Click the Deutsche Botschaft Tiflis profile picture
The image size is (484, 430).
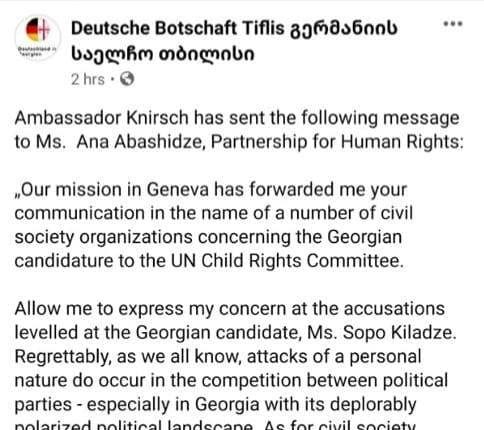pos(38,37)
